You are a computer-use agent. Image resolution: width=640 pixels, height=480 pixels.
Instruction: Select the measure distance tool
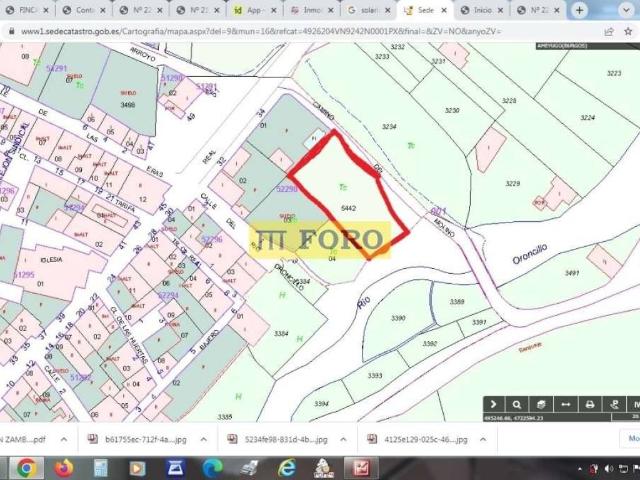point(565,404)
